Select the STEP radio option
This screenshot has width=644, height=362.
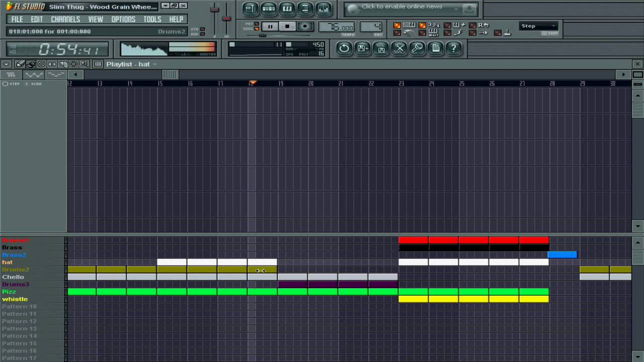tap(11, 84)
